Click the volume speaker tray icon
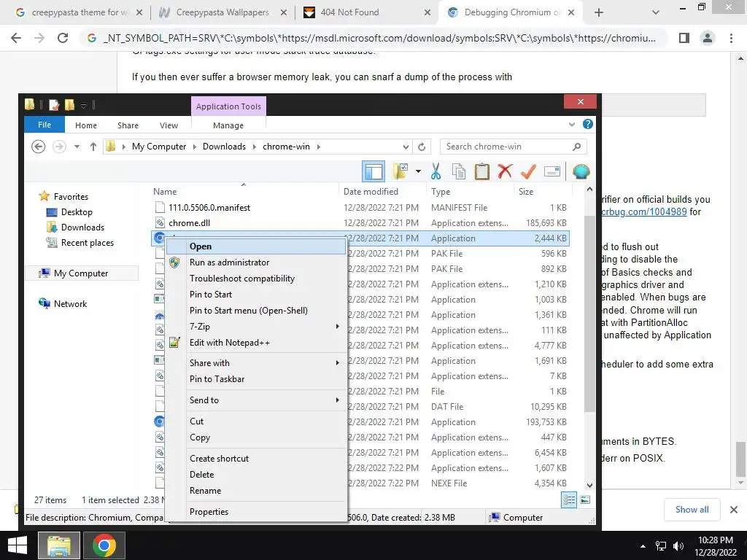This screenshot has height=560, width=747. coord(678,546)
